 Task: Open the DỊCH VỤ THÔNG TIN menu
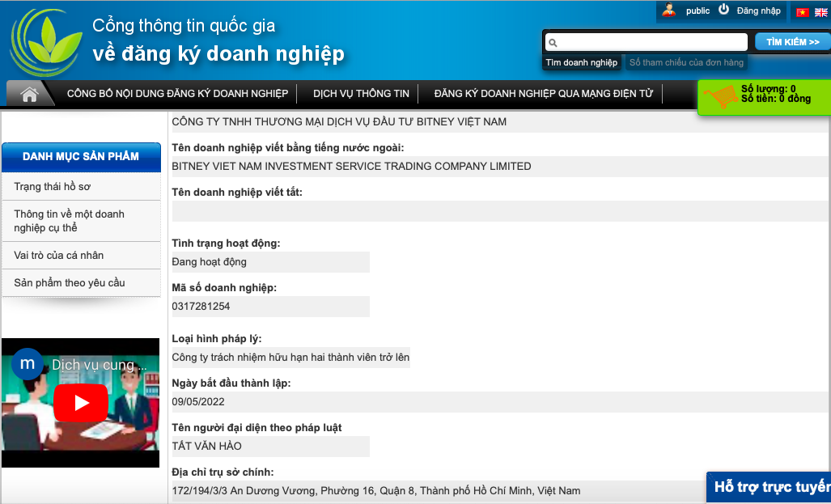(361, 94)
